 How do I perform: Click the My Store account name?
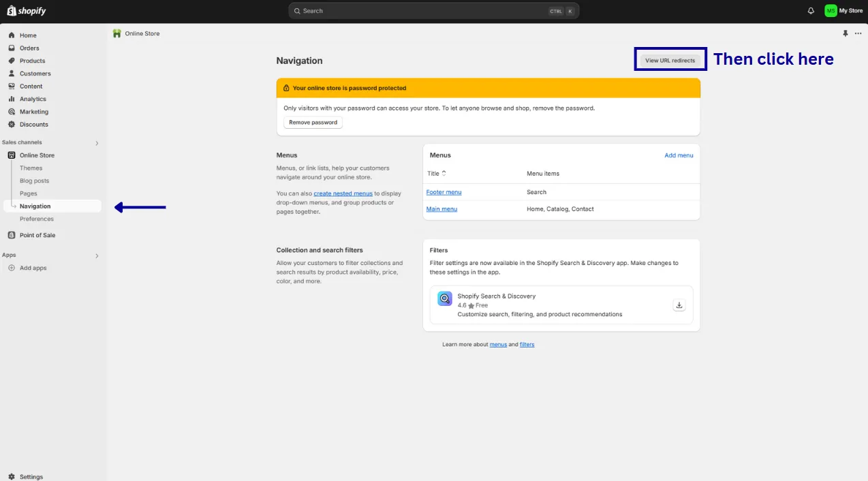tap(851, 11)
